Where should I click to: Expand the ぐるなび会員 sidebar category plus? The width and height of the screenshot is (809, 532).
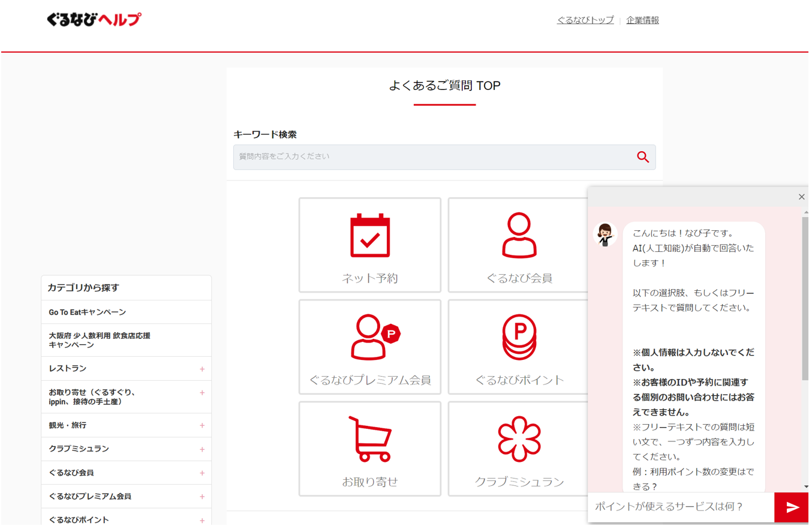tap(202, 473)
